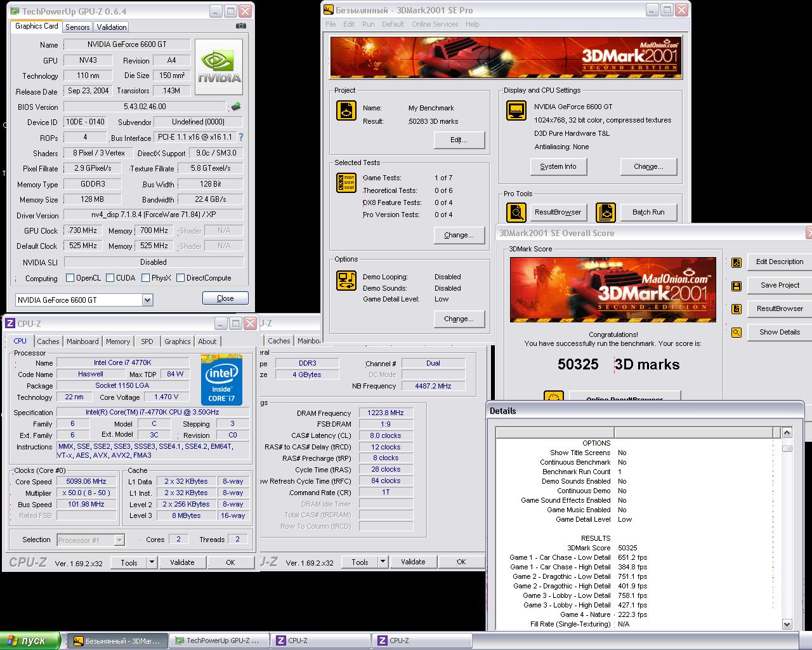This screenshot has height=650, width=812.
Task: Open the Validation tab in GPU-Z
Action: [112, 27]
